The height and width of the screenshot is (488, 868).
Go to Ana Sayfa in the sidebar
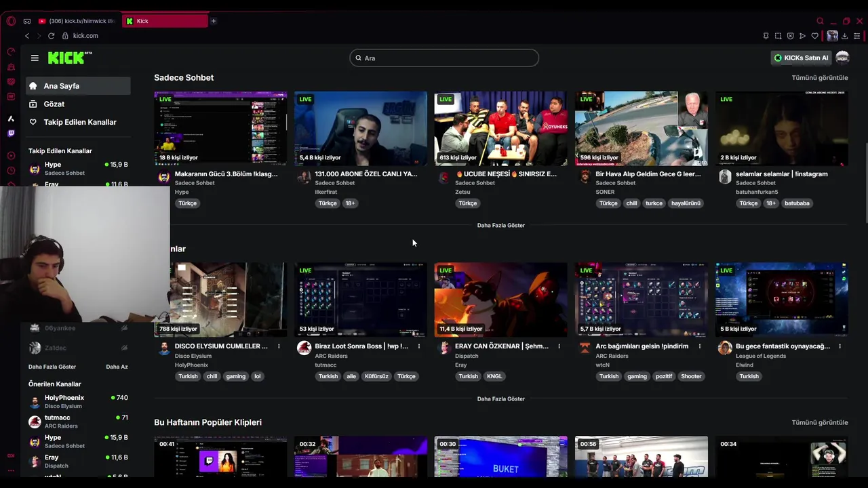pos(78,86)
